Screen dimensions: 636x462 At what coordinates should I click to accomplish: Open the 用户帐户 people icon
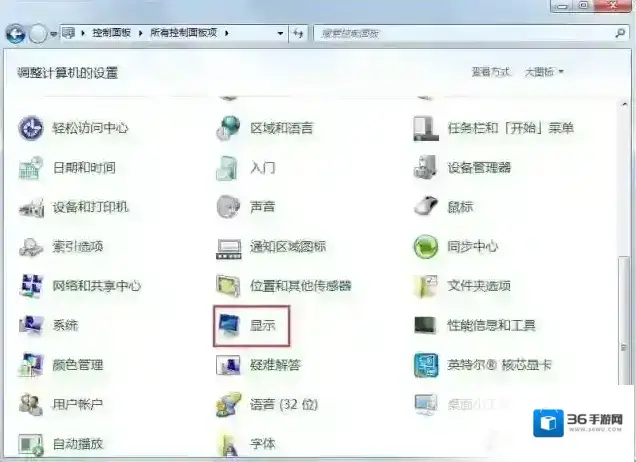31,404
